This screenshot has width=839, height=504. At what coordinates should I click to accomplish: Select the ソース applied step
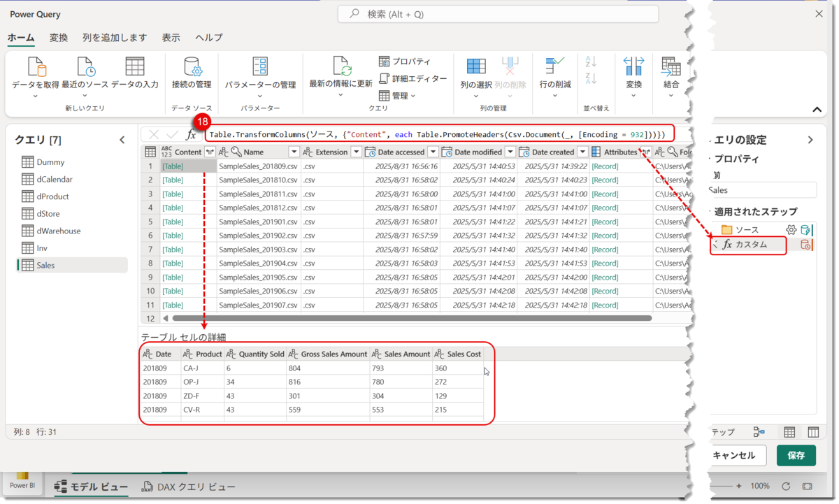point(747,230)
